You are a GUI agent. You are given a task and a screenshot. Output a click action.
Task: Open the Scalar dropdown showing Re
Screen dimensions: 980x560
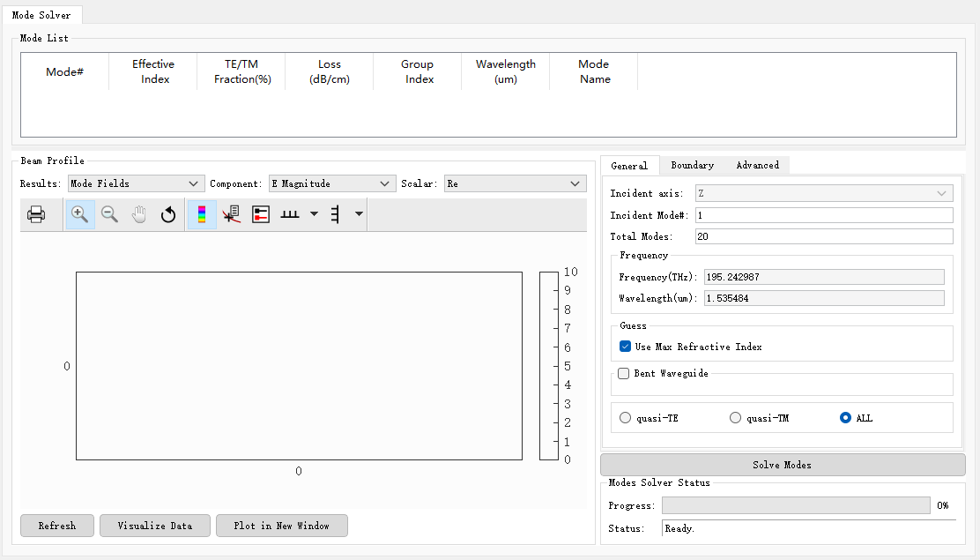tap(515, 183)
